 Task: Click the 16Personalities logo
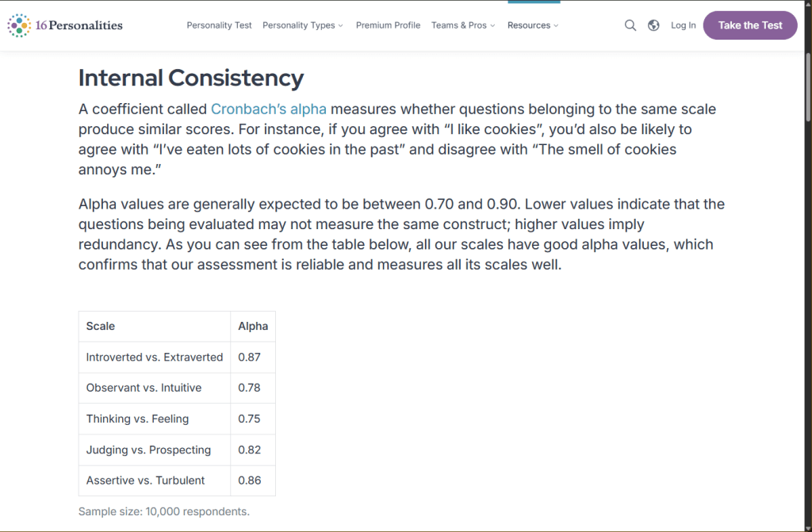65,25
